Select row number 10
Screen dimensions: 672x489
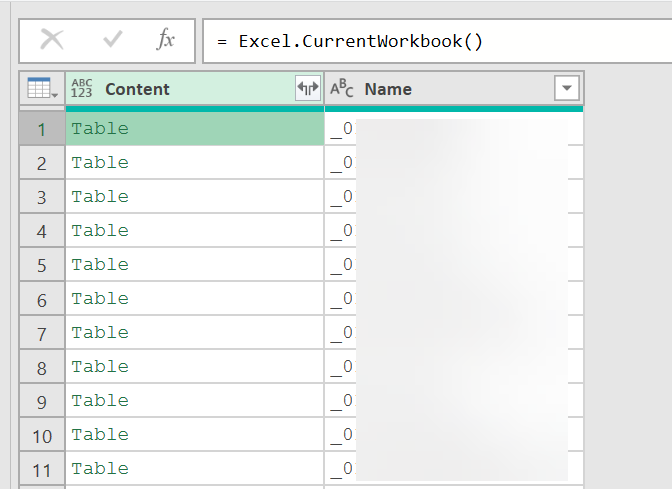41,435
